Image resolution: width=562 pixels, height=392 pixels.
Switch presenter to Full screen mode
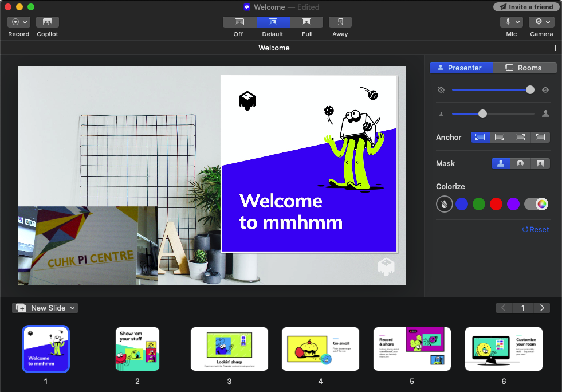[306, 22]
